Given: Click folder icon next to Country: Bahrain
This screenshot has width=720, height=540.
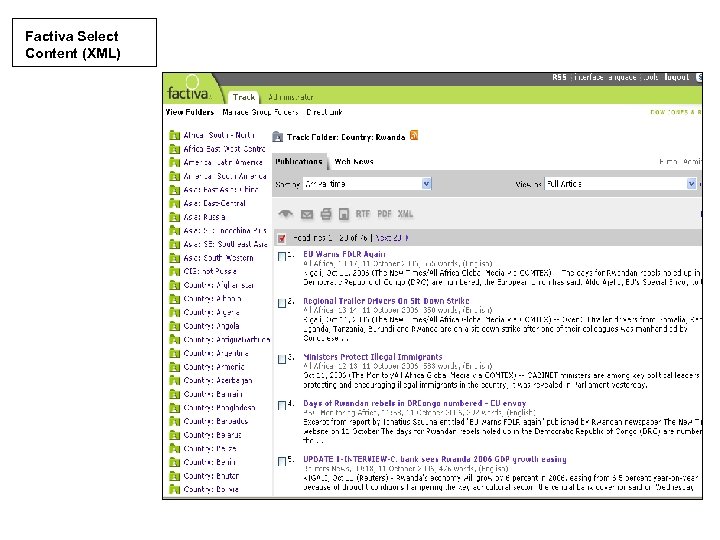Looking at the screenshot, I should [x=174, y=394].
